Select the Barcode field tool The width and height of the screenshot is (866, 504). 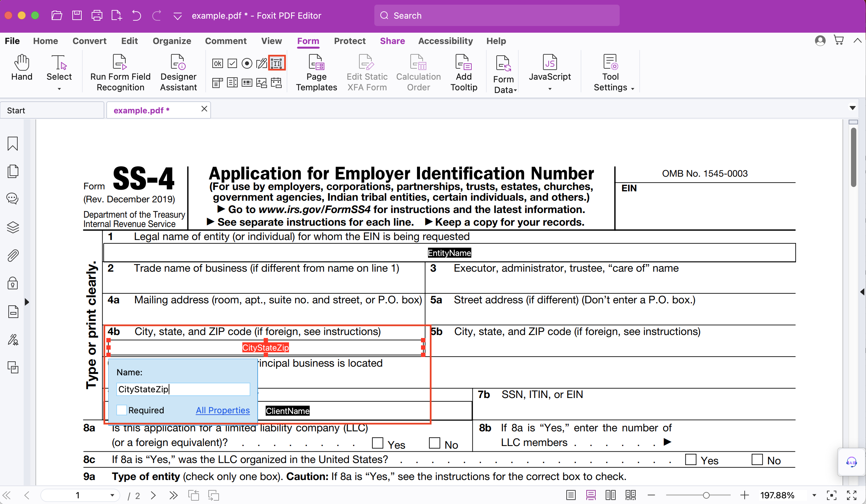click(x=247, y=83)
